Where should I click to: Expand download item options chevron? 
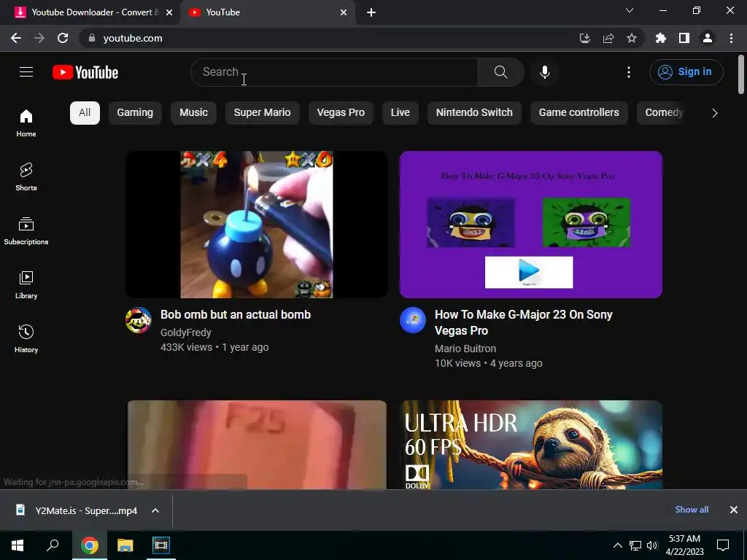[x=155, y=510]
